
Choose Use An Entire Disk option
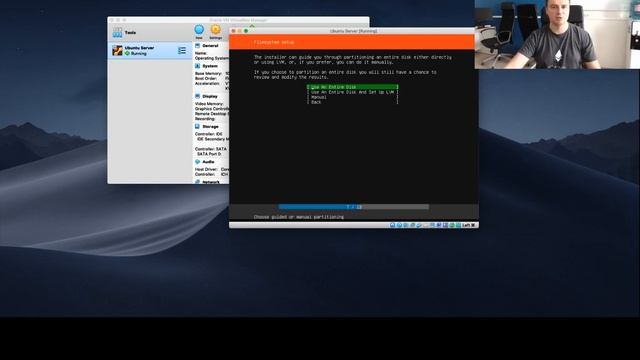pos(353,87)
